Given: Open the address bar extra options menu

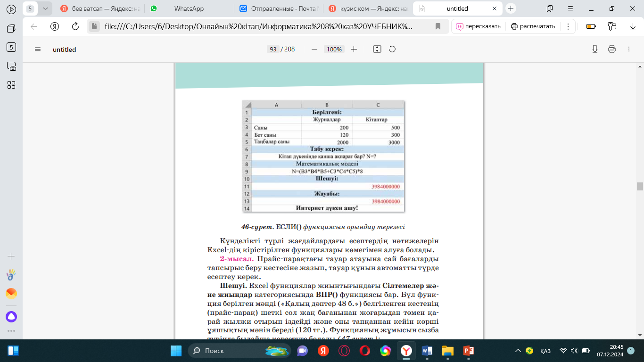Looking at the screenshot, I should coord(568,26).
